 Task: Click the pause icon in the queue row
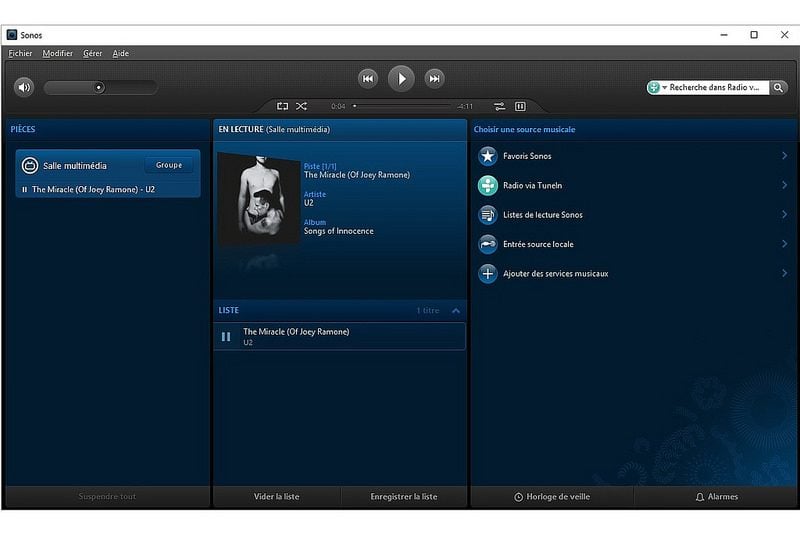pos(226,337)
